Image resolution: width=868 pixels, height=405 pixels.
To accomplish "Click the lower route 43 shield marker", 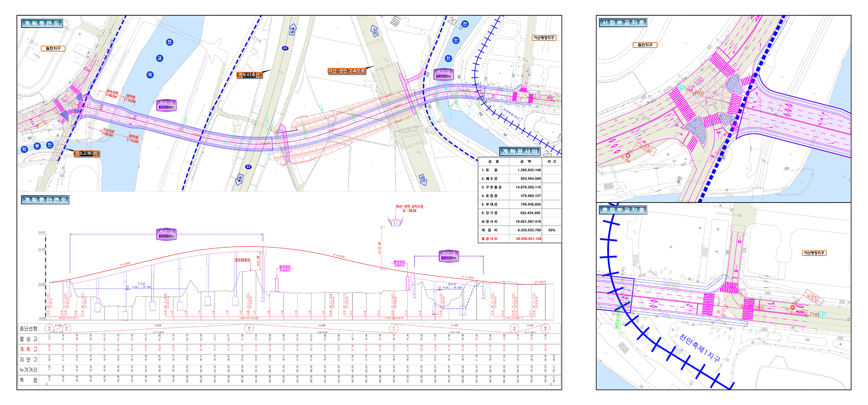I will [248, 167].
